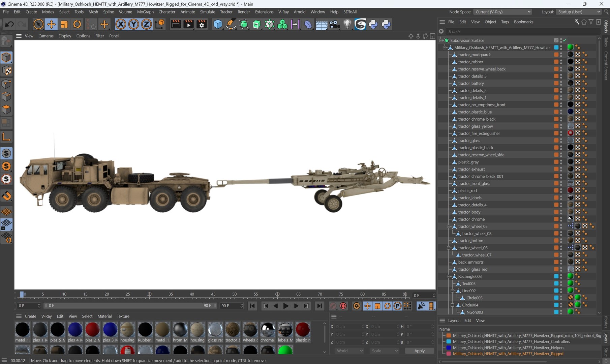
Task: Open Edit Render Settings icon
Action: [202, 24]
